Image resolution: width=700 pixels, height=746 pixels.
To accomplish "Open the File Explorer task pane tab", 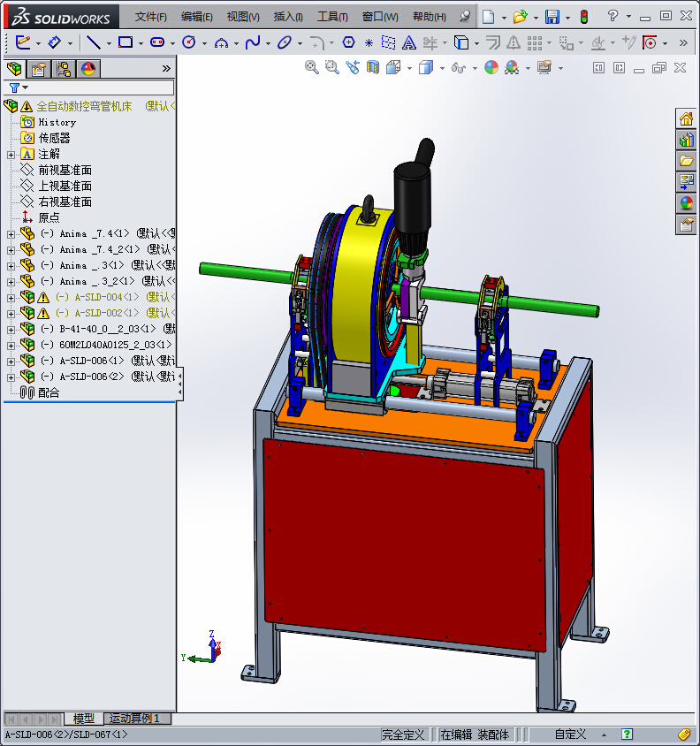I will pyautogui.click(x=686, y=161).
